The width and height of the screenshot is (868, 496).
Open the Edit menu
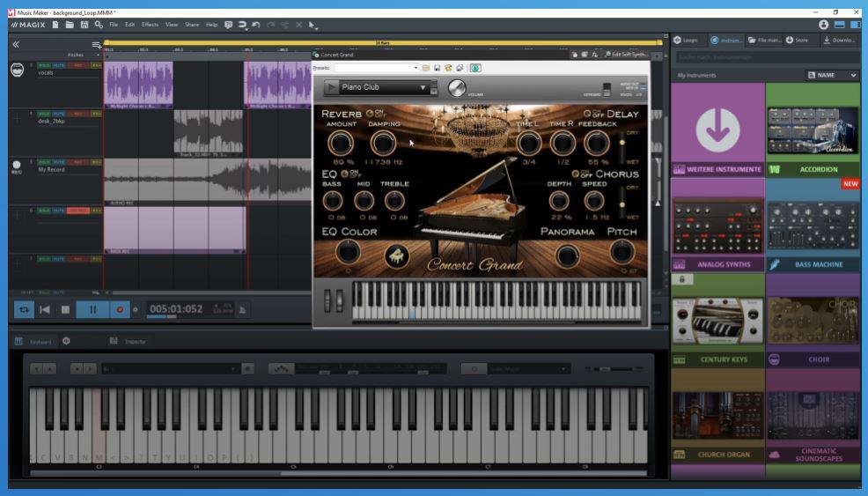tap(129, 25)
